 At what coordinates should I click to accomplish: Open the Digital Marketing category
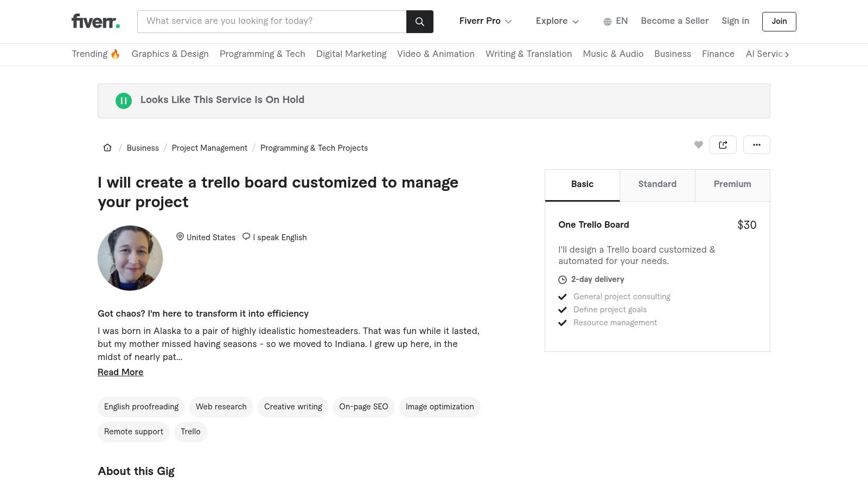(x=351, y=54)
